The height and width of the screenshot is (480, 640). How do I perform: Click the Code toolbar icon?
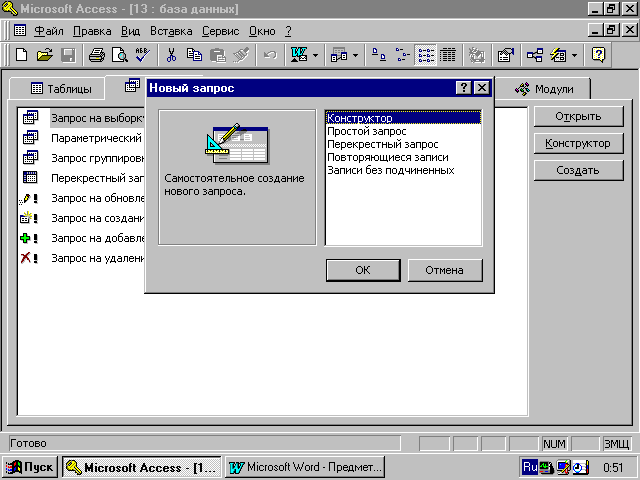tap(476, 55)
